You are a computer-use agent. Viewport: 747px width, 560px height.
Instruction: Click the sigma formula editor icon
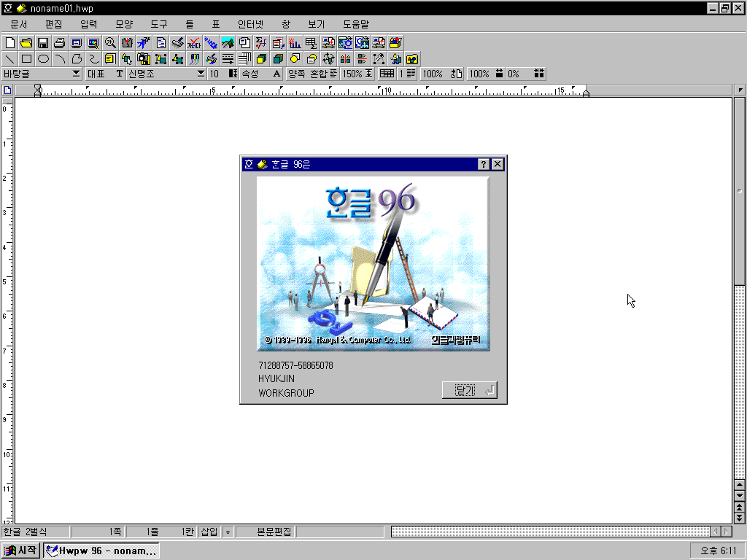click(x=261, y=43)
